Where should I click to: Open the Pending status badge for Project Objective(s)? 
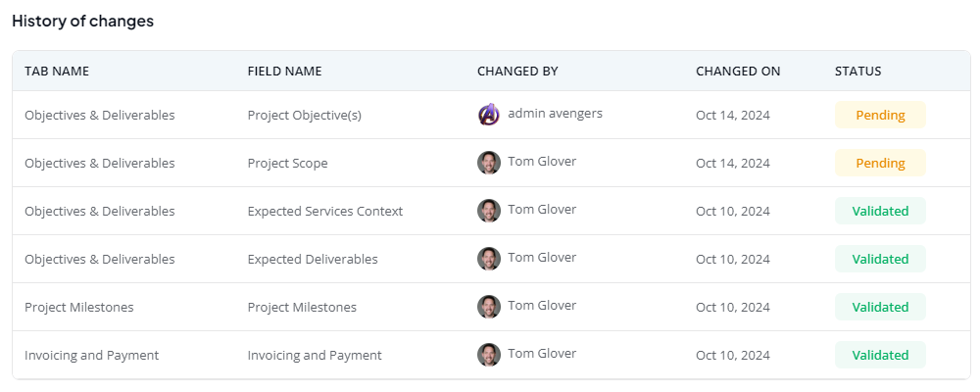(880, 115)
